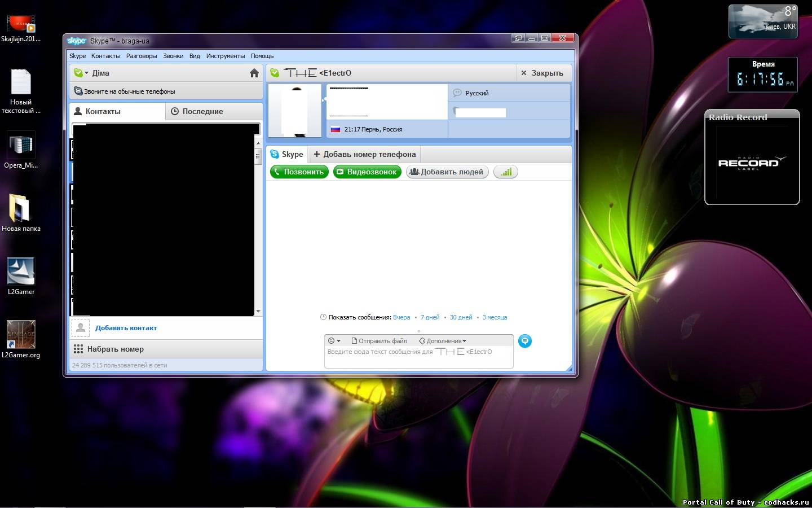Image resolution: width=812 pixels, height=508 pixels.
Task: Start a video call with Видеозвонок
Action: click(x=367, y=172)
